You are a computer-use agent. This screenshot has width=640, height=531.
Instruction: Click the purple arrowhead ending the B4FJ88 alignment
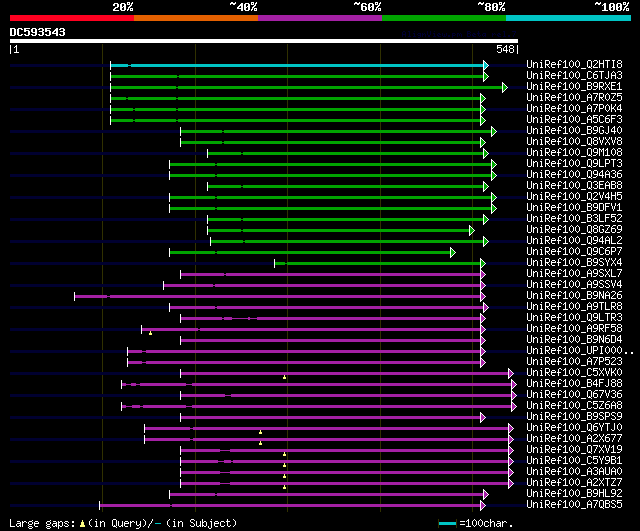coord(514,384)
